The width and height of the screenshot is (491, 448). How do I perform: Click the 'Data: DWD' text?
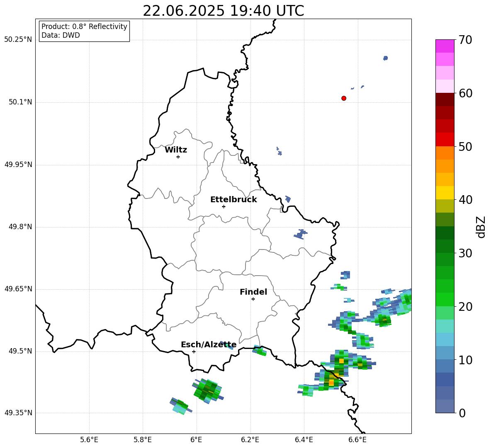pyautogui.click(x=61, y=35)
